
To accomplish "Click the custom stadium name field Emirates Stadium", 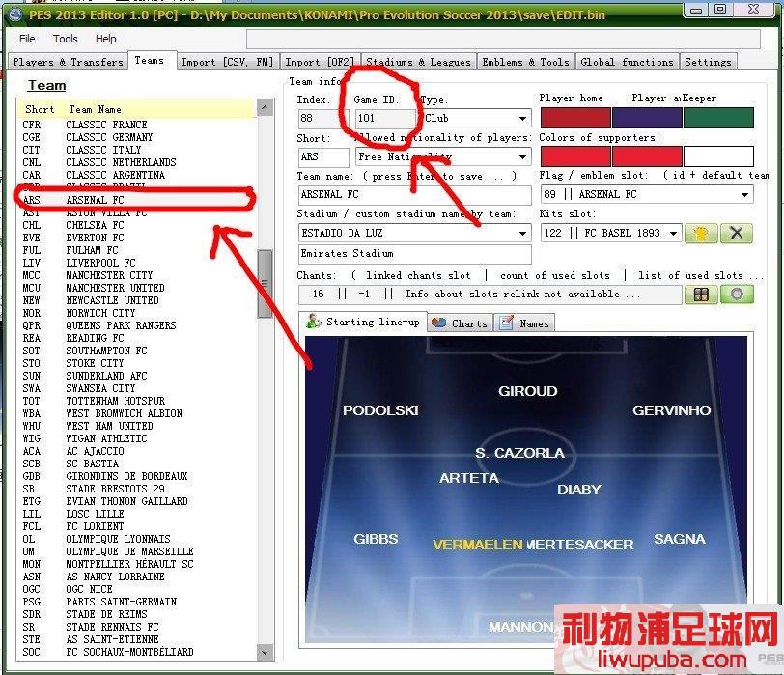I will (414, 254).
